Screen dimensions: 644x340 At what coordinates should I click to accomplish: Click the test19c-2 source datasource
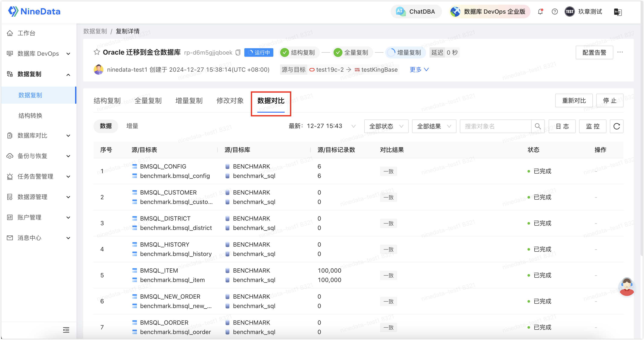[326, 70]
